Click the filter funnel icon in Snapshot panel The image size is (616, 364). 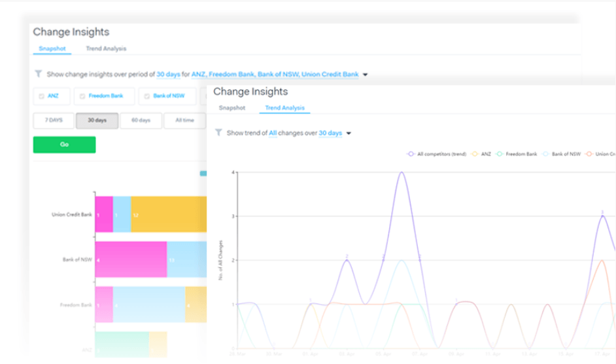(38, 74)
